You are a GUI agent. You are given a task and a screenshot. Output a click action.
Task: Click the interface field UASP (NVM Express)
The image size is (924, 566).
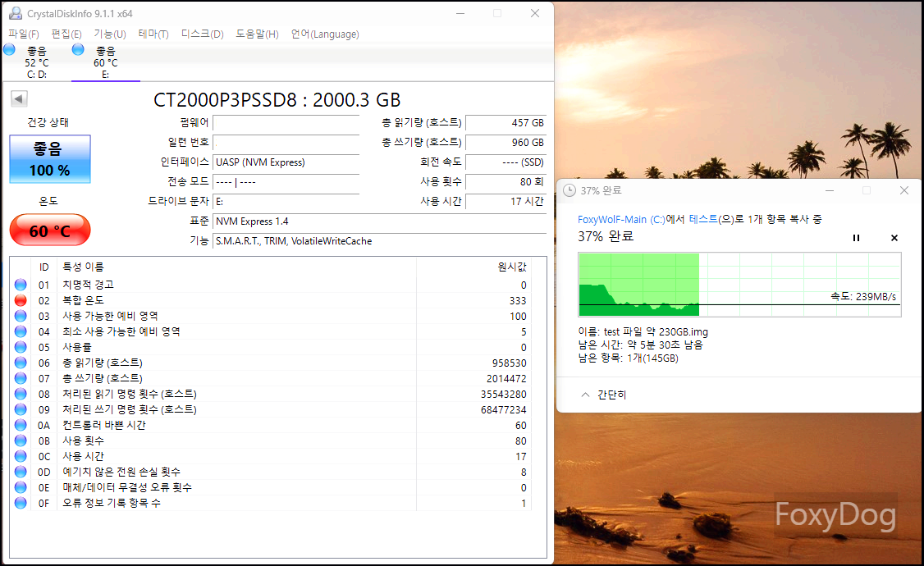286,162
